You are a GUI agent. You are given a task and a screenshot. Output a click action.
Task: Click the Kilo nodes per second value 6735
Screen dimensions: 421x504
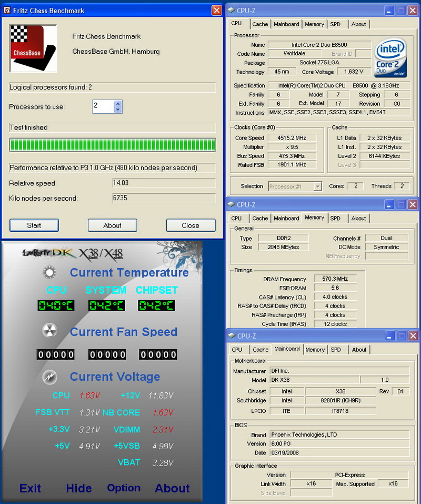[164, 198]
